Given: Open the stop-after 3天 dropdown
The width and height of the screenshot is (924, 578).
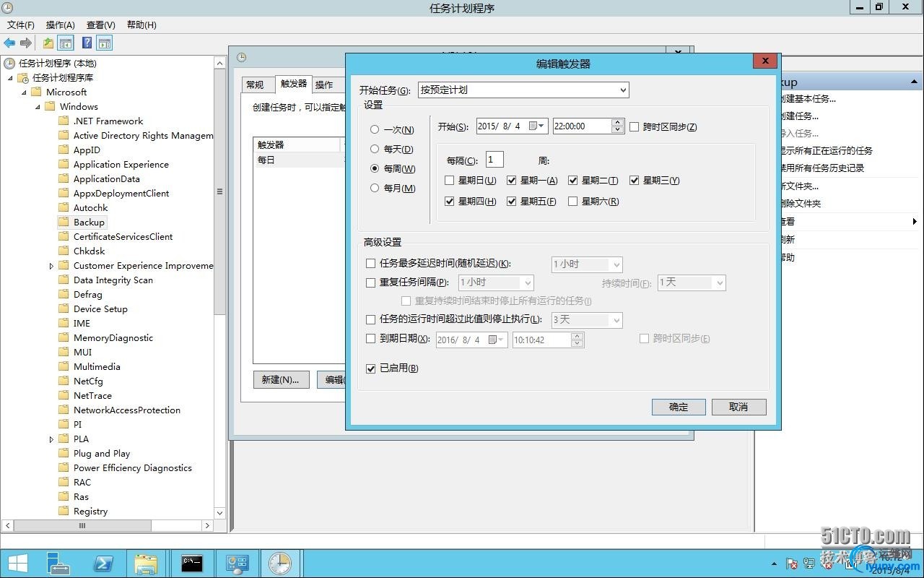Looking at the screenshot, I should 587,319.
